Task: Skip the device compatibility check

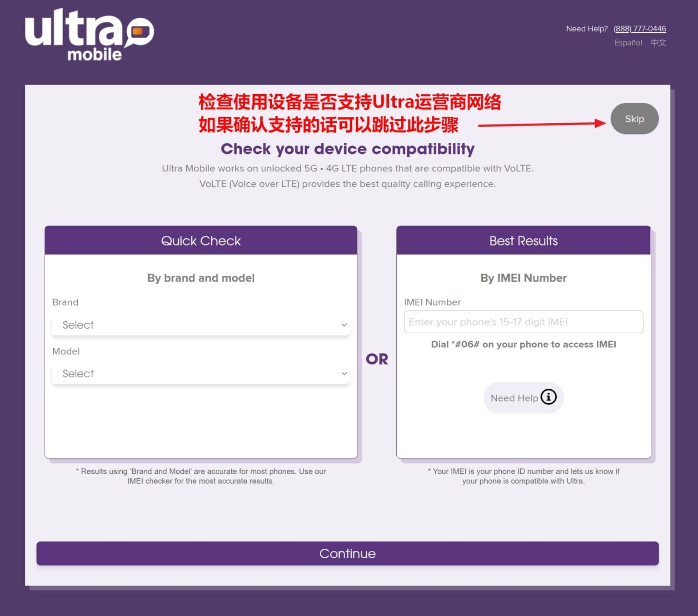Action: tap(634, 119)
